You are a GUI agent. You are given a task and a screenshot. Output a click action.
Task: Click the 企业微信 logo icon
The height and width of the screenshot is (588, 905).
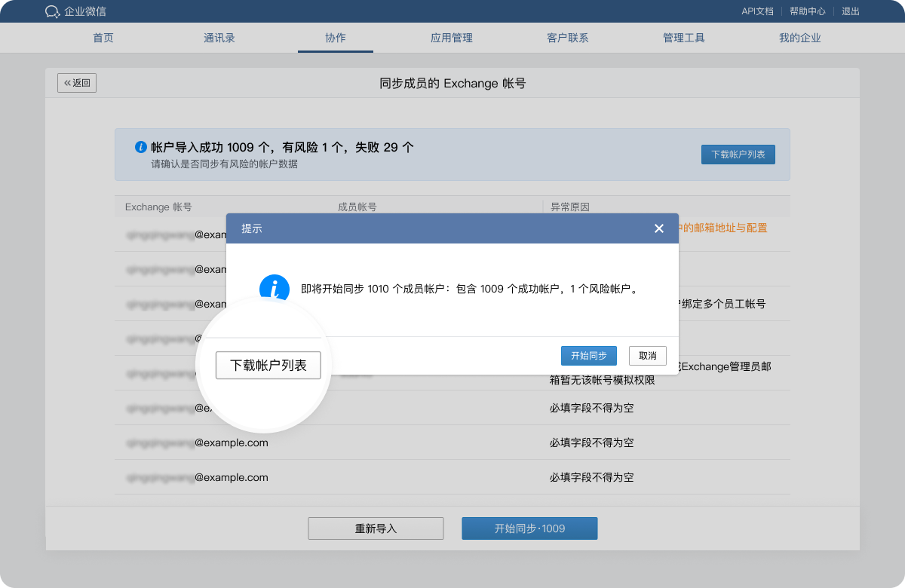(x=52, y=11)
